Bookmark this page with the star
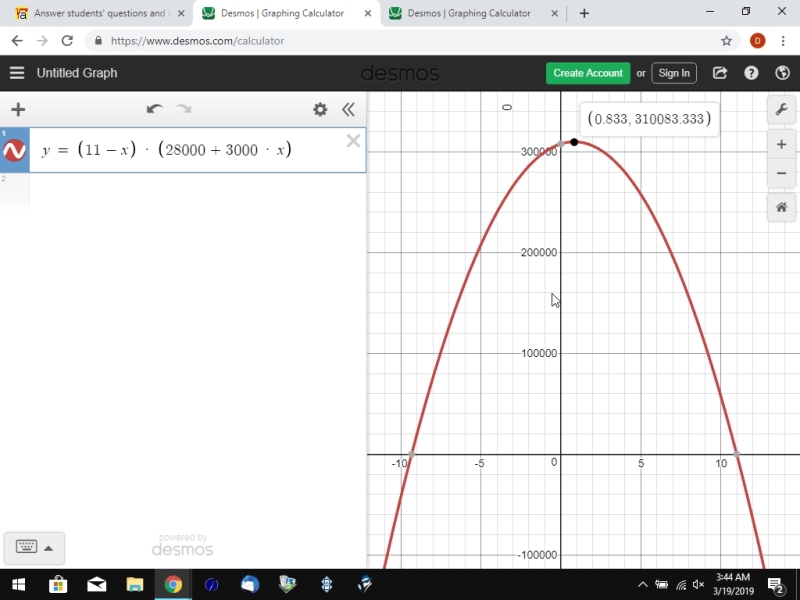This screenshot has width=800, height=600. 727,41
